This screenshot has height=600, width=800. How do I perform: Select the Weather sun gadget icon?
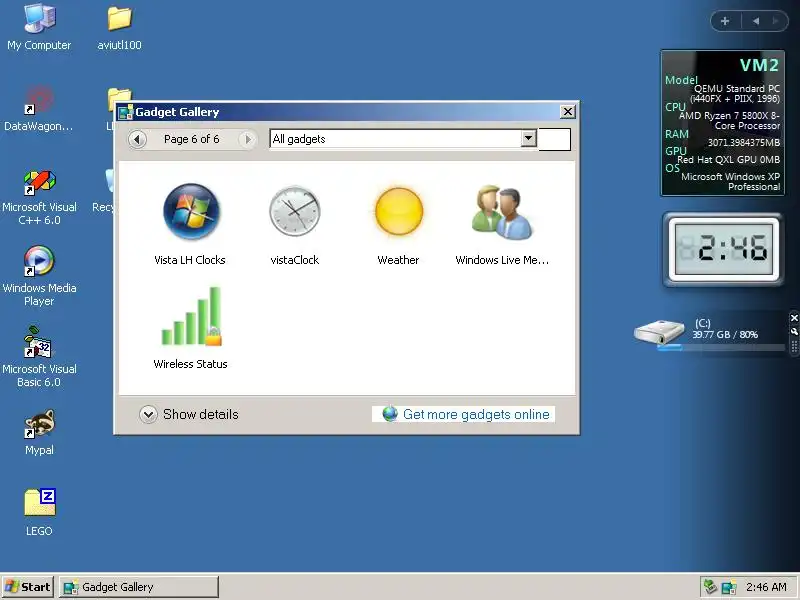tap(399, 211)
